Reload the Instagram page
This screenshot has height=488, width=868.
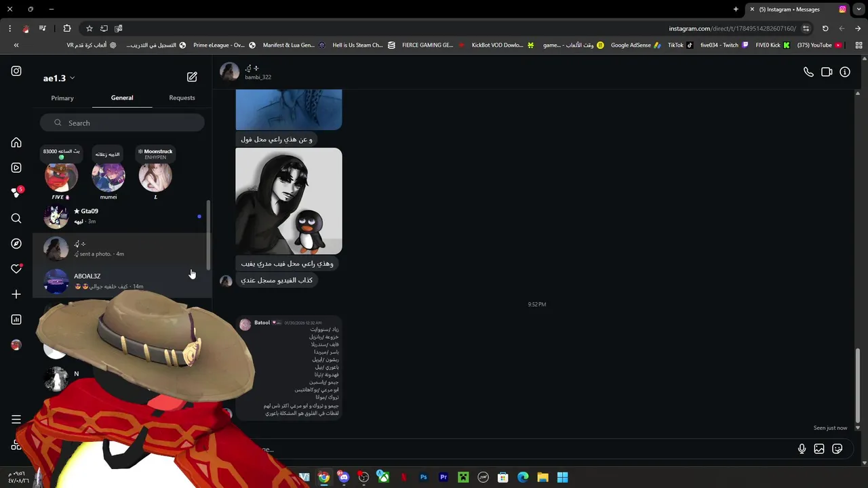click(825, 28)
